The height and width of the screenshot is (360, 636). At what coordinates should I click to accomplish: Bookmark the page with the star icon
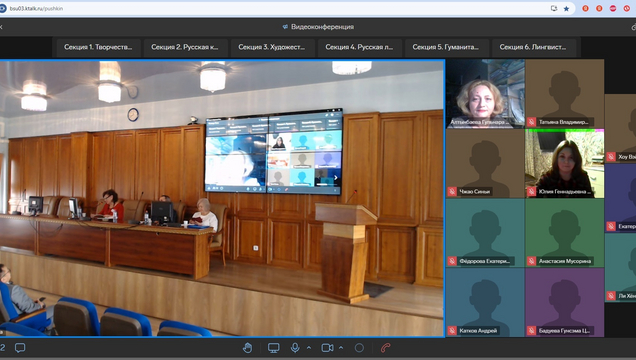(566, 9)
